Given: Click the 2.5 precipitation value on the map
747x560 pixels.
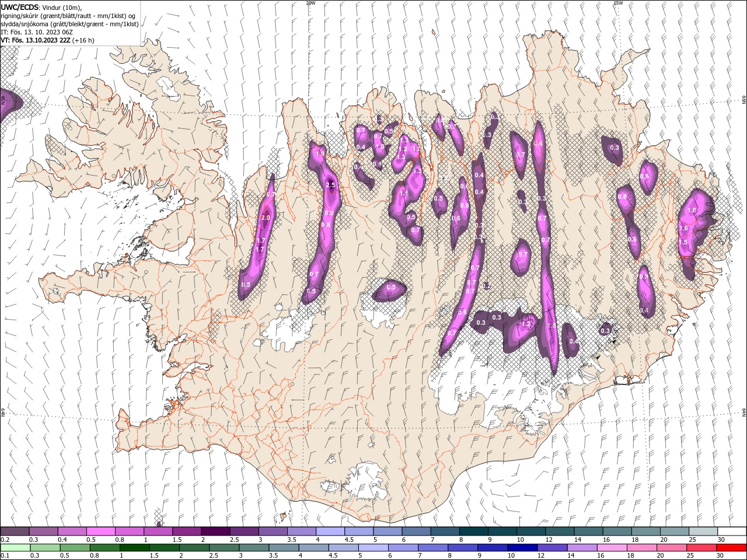Looking at the screenshot, I should [331, 185].
